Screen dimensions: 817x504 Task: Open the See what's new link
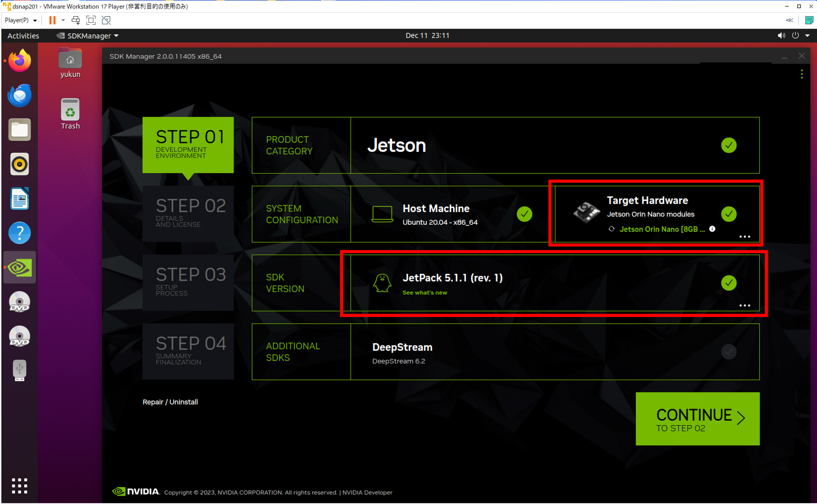[425, 293]
